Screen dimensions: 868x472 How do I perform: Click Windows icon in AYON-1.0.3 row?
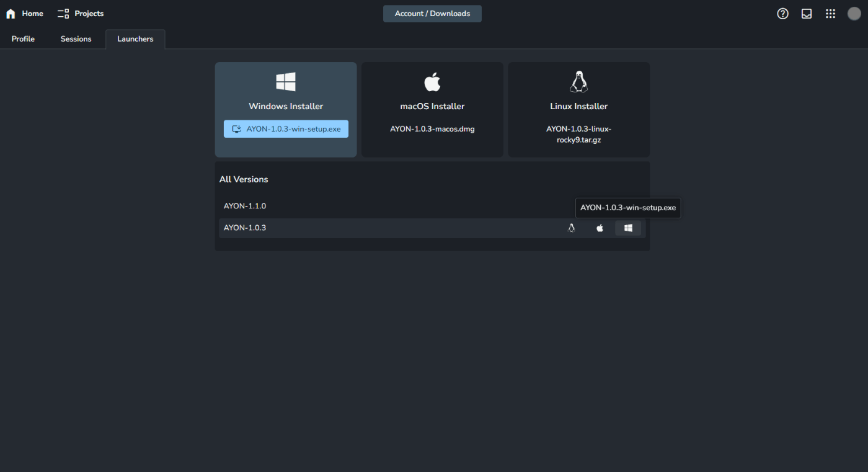click(628, 228)
